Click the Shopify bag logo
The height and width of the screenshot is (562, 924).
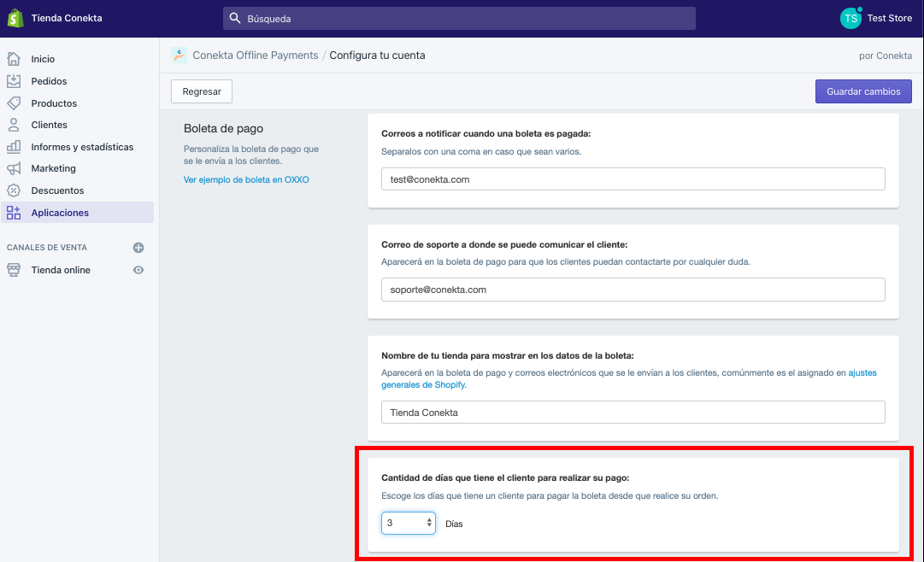pyautogui.click(x=15, y=18)
